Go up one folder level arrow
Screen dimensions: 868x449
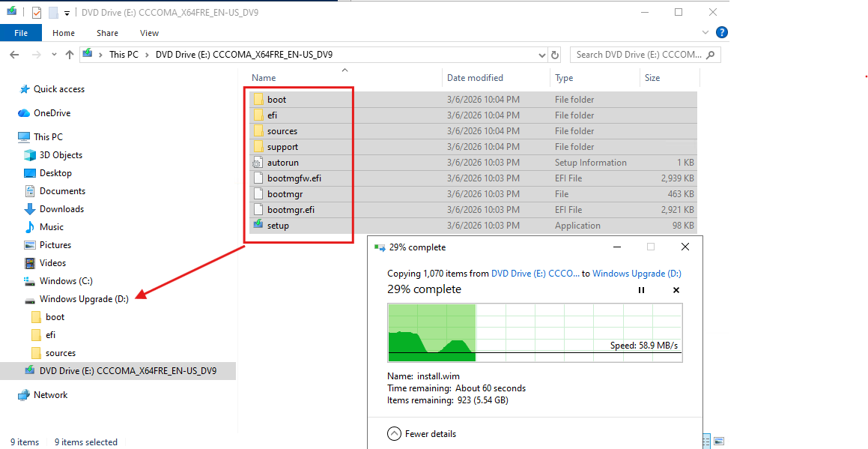pos(70,55)
